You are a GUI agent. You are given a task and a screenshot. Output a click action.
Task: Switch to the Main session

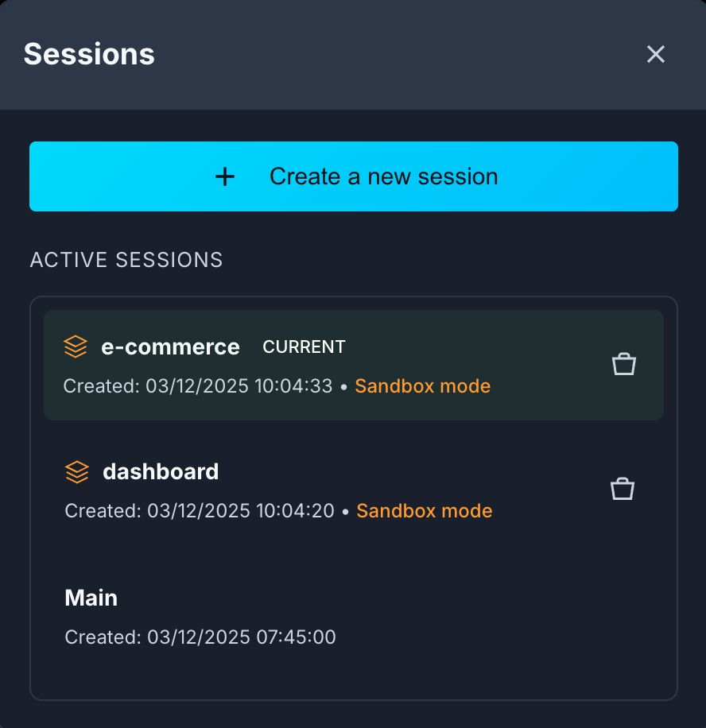pos(91,598)
